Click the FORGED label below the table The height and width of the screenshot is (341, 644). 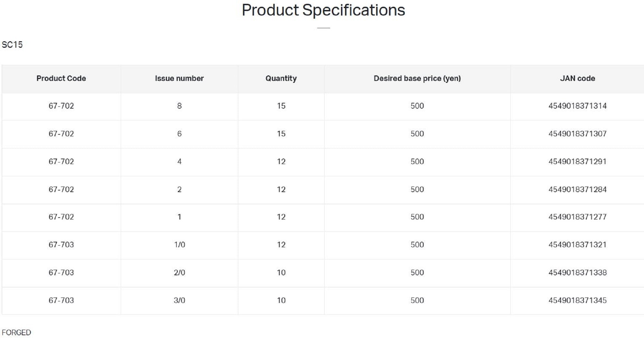pyautogui.click(x=16, y=332)
